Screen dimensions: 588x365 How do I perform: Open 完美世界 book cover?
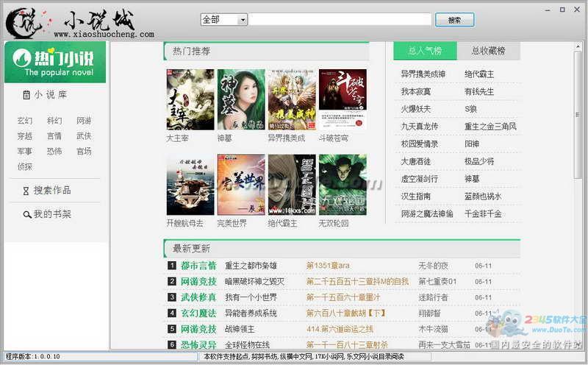click(x=241, y=185)
